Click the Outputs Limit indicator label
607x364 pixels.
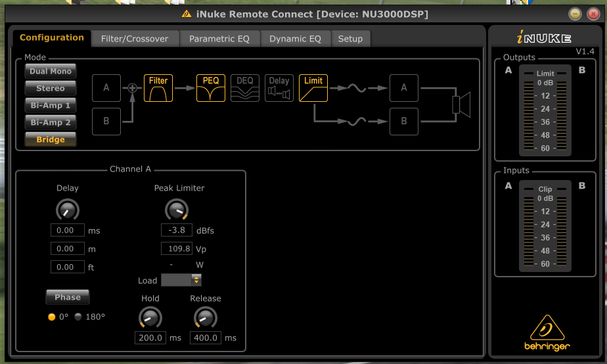[545, 73]
